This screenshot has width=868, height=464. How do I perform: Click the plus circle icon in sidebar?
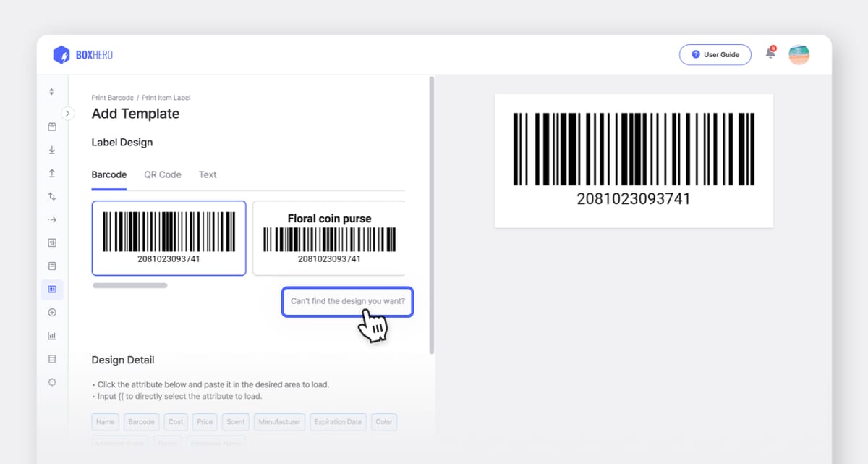coord(51,312)
